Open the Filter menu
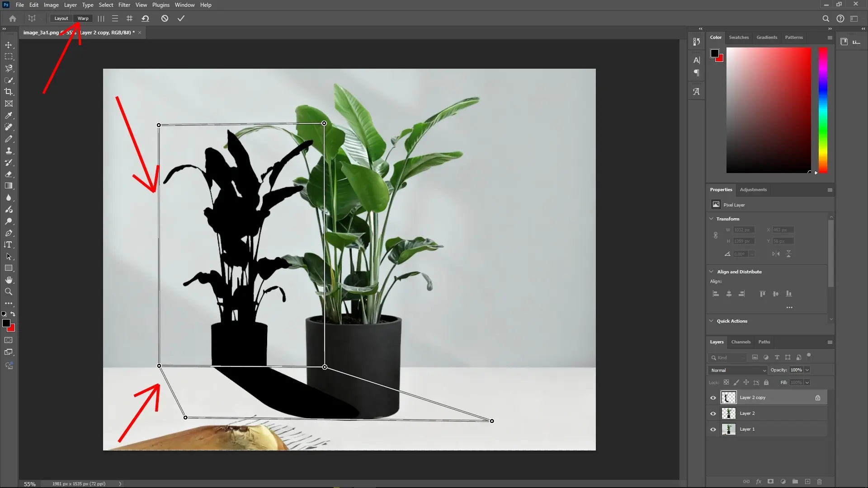 click(124, 5)
